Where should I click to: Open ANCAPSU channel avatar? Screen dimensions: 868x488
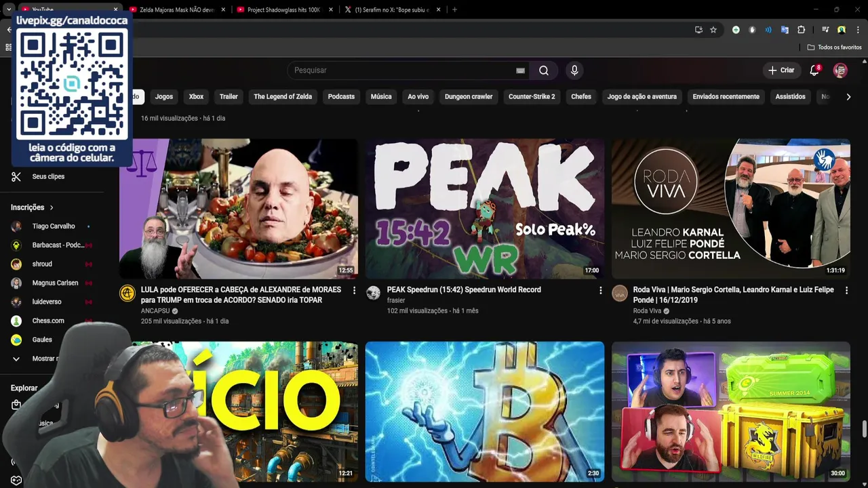tap(127, 293)
